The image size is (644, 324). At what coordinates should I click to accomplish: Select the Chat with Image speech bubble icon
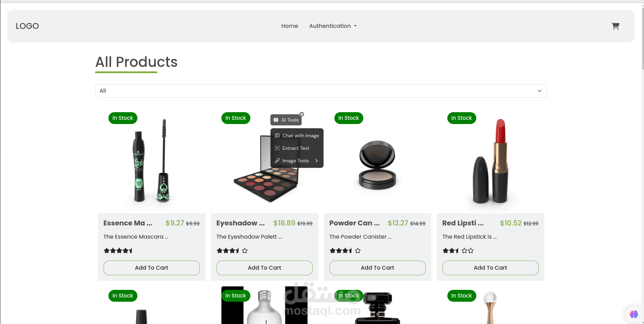tap(277, 136)
